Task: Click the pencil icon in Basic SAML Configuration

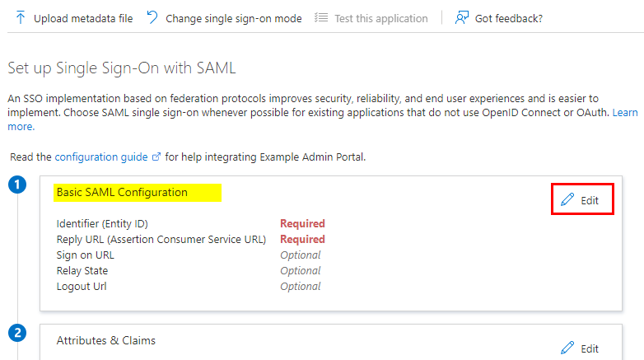Action: pos(567,199)
